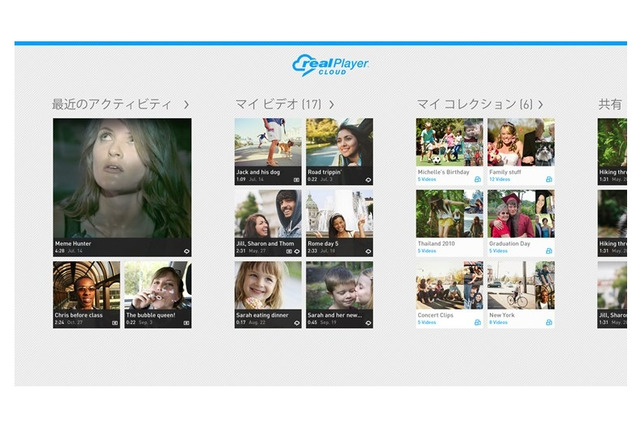The height and width of the screenshot is (426, 640).
Task: Click the share icon on Concert Clips collection
Action: pyautogui.click(x=478, y=322)
